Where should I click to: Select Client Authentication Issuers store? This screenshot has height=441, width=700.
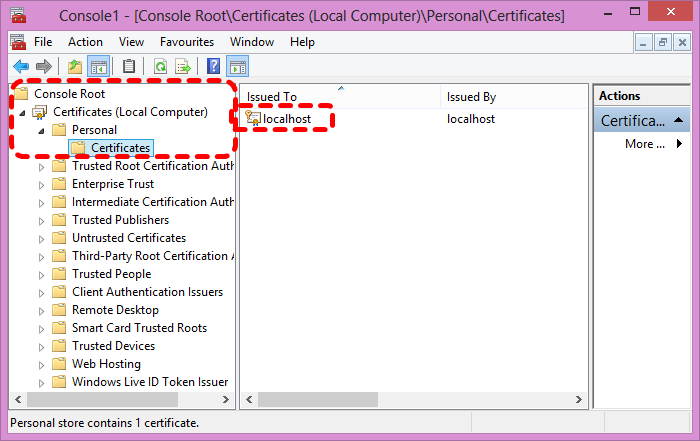click(x=147, y=292)
